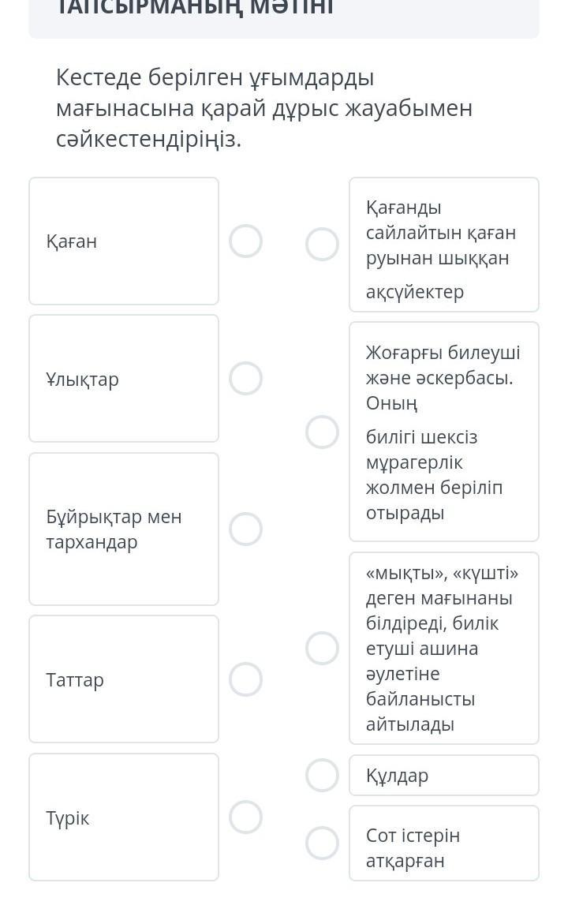Select the radio circle next to Құлдар
Image resolution: width=568 pixels, height=924 pixels.
322,776
